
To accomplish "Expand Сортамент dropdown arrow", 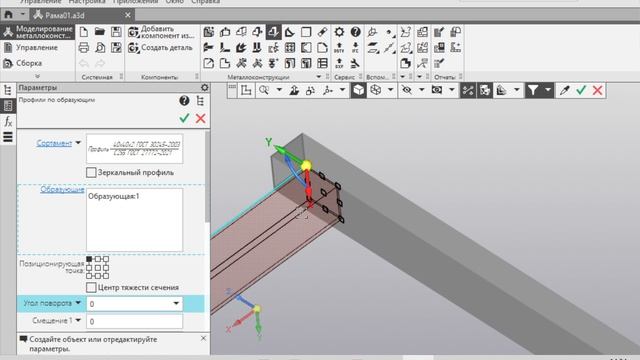I will click(x=78, y=143).
